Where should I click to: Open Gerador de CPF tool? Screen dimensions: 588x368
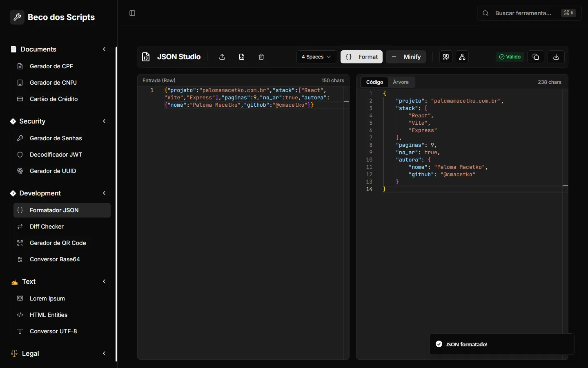pos(62,66)
